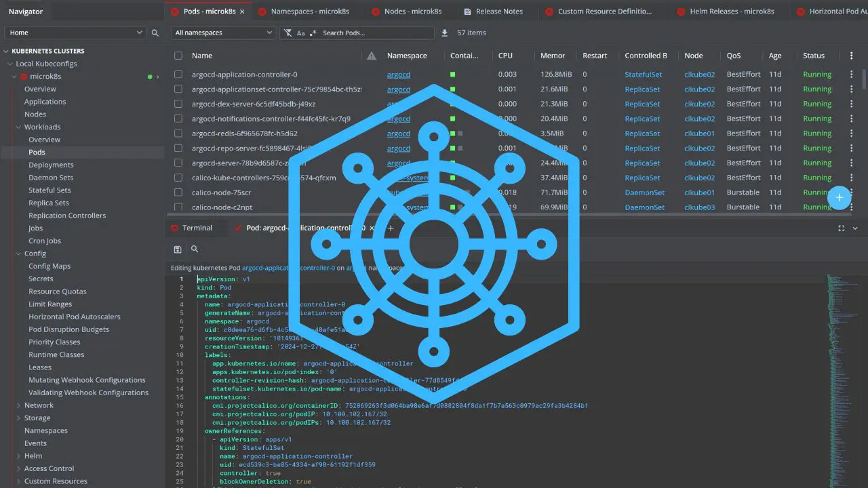
Task: Open editor search with the magnifier icon
Action: point(195,249)
